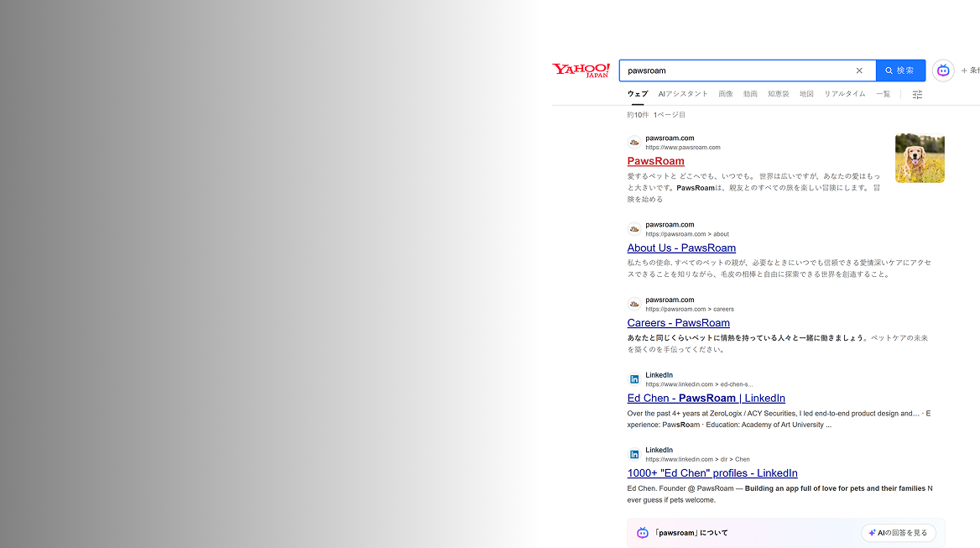Click the pawsroam.com favicon of the first result
Image resolution: width=980 pixels, height=548 pixels.
click(634, 143)
